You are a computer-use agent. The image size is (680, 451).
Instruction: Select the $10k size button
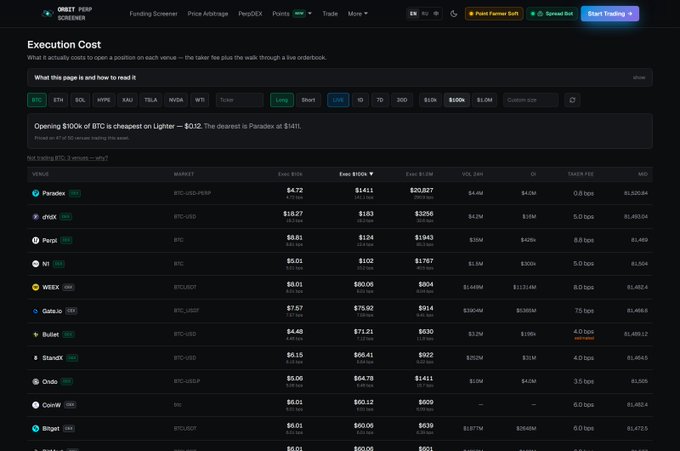click(x=430, y=100)
